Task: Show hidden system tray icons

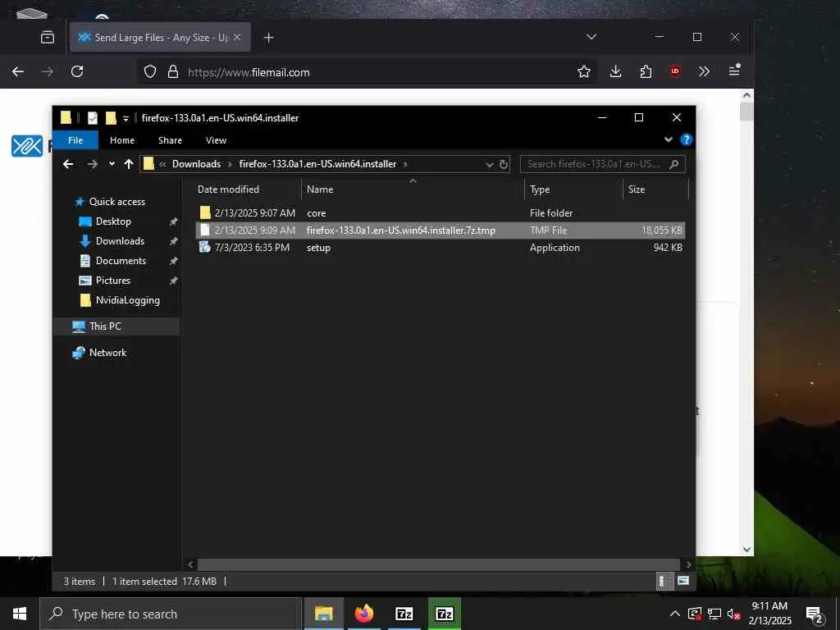Action: point(675,614)
